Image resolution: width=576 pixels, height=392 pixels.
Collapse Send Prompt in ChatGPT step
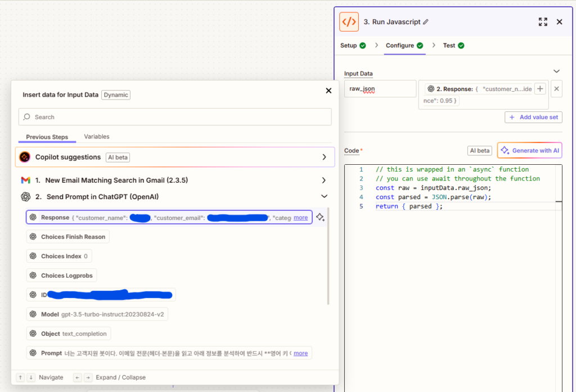pos(324,196)
